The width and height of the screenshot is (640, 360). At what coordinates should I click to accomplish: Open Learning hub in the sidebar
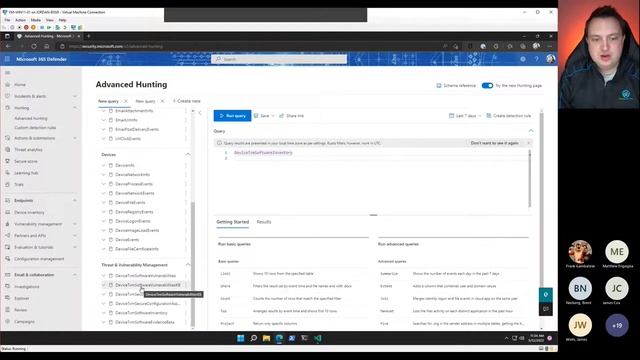tap(26, 173)
